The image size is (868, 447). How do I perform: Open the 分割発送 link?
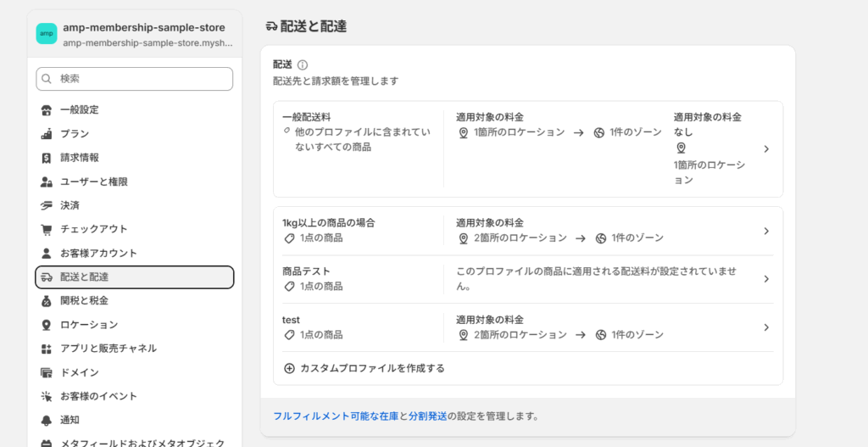(428, 416)
